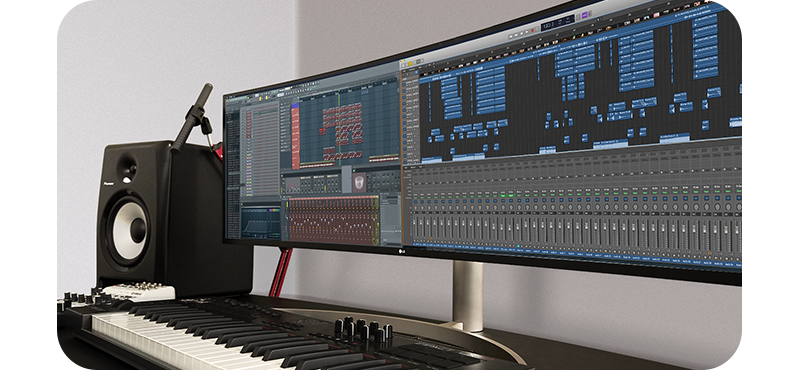The height and width of the screenshot is (370, 800).
Task: Select the bright red clip in FL playlist
Action: click(x=322, y=131)
